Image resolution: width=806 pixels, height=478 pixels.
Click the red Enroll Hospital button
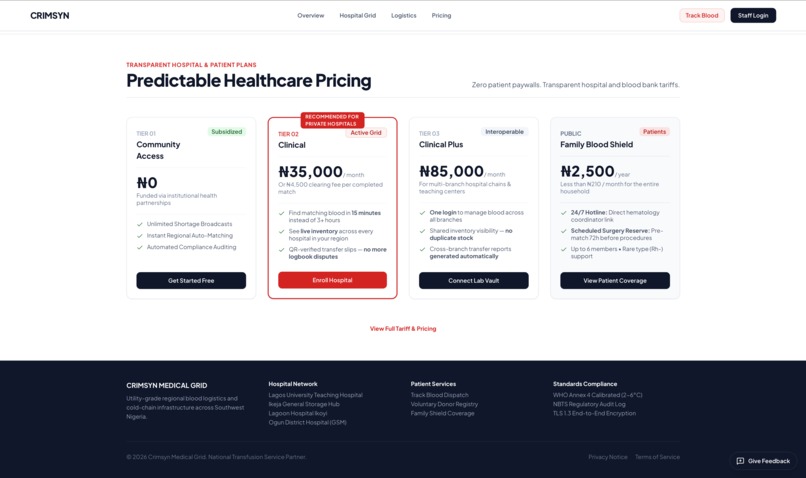333,280
